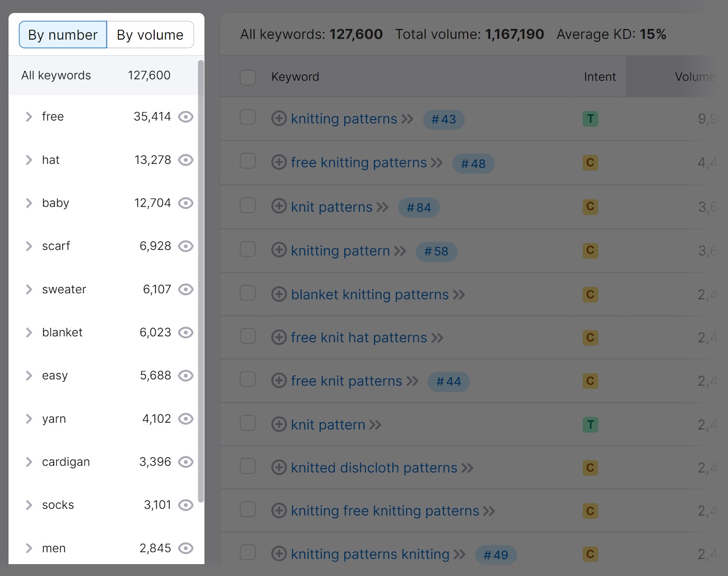Toggle the eye icon next to "sweater"
728x576 pixels.
point(186,289)
